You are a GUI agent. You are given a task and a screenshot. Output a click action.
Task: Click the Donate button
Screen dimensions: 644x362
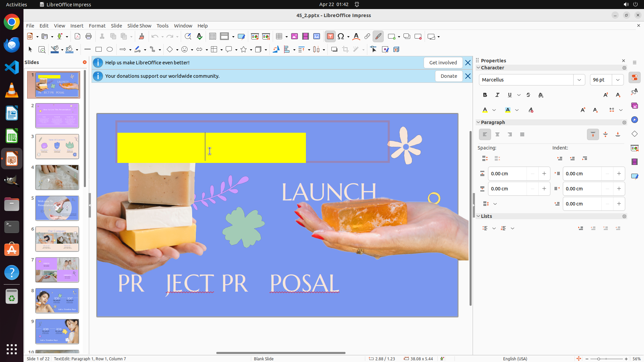(448, 76)
